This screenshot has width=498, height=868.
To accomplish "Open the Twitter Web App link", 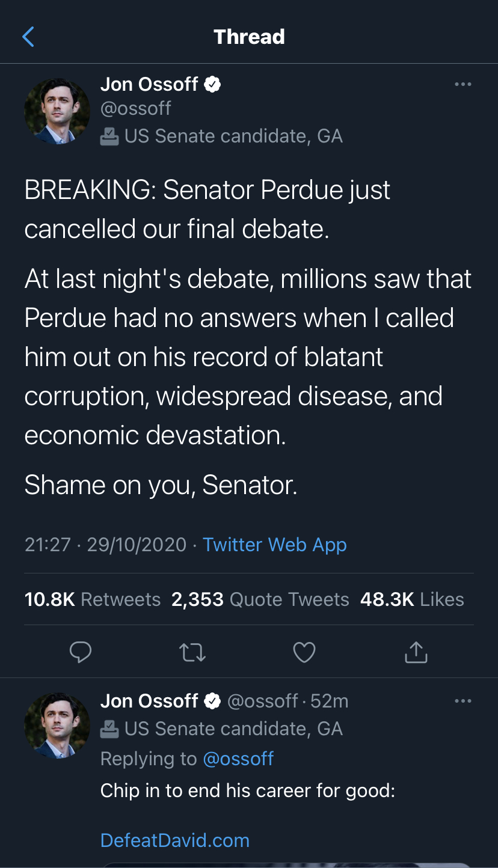I will pyautogui.click(x=274, y=545).
